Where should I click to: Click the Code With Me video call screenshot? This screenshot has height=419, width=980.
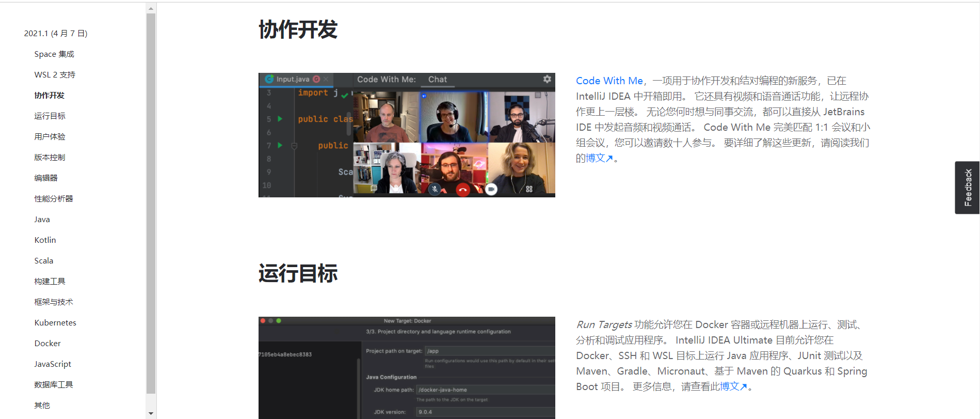point(407,135)
